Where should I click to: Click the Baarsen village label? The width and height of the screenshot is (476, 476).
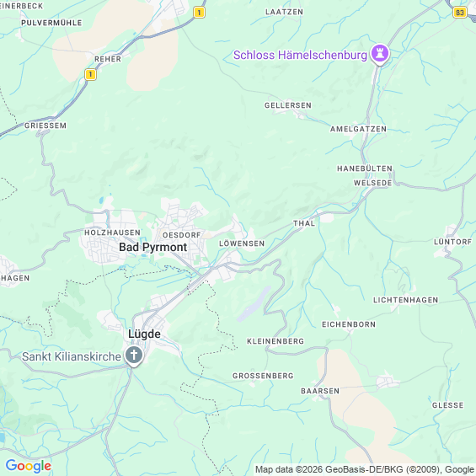(x=320, y=391)
